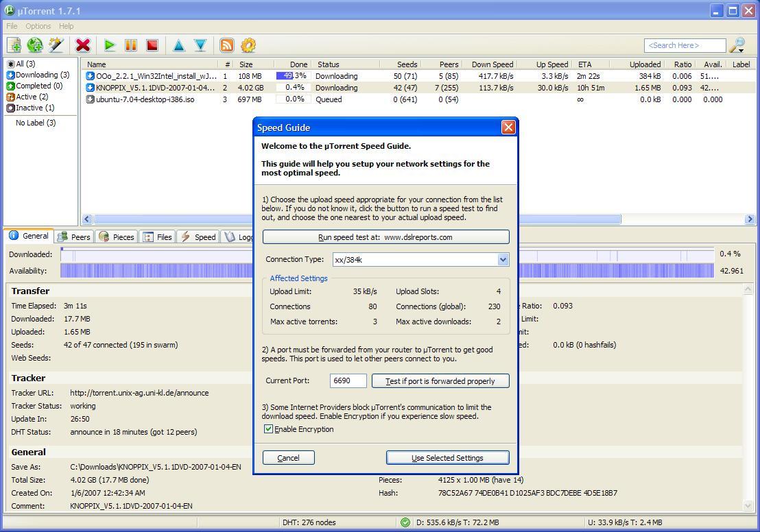Open the RSS Downloader
The image size is (760, 532).
tap(226, 45)
